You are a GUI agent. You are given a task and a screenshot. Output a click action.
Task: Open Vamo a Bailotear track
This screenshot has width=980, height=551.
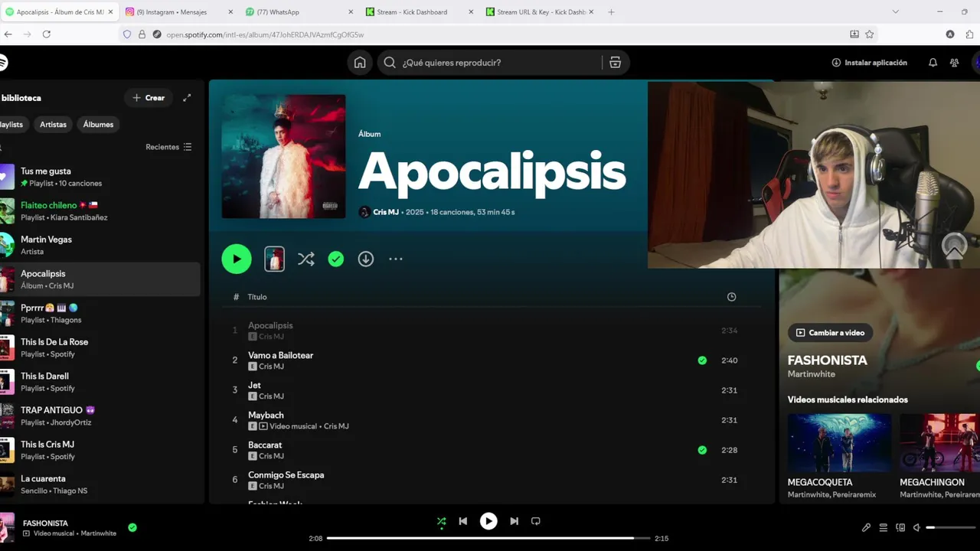click(x=280, y=355)
